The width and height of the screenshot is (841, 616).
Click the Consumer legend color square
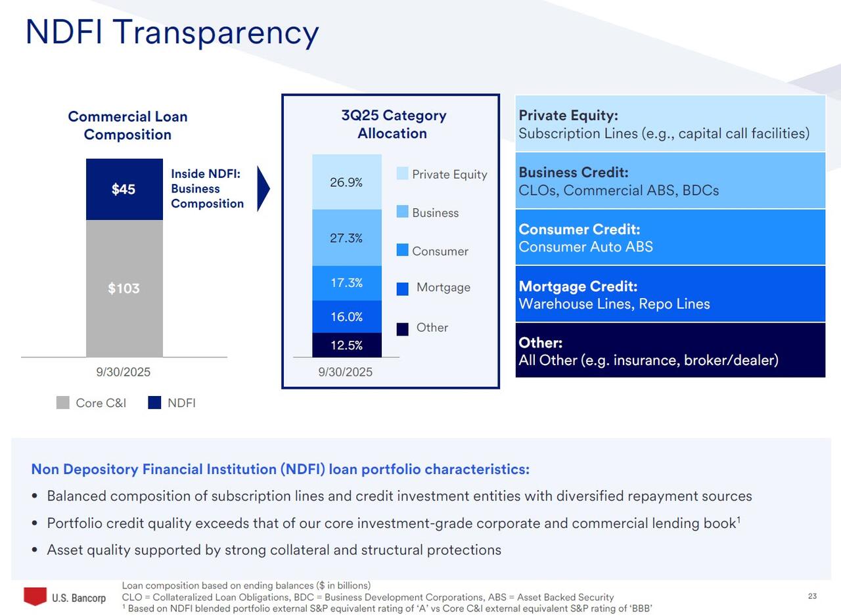click(403, 250)
